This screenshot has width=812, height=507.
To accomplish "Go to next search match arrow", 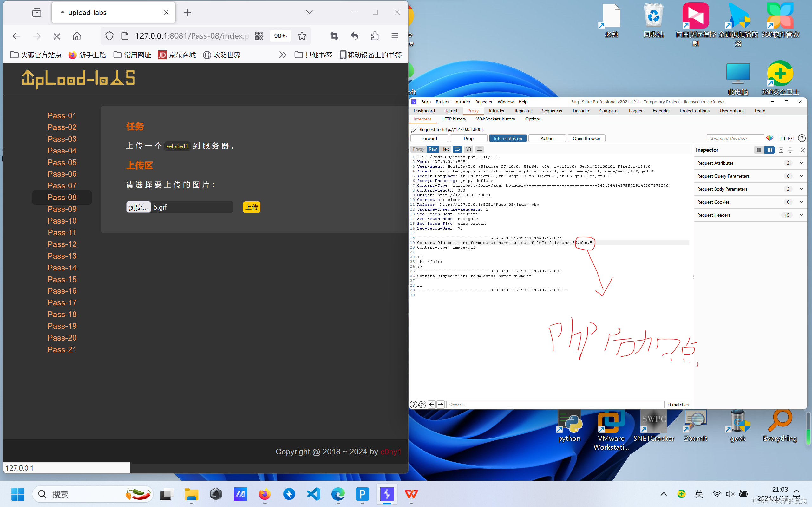I will pos(441,404).
